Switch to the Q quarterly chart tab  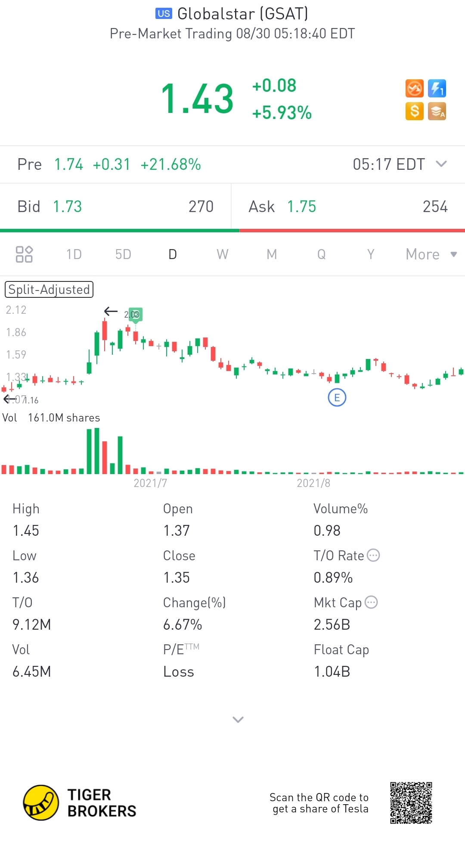tap(321, 254)
